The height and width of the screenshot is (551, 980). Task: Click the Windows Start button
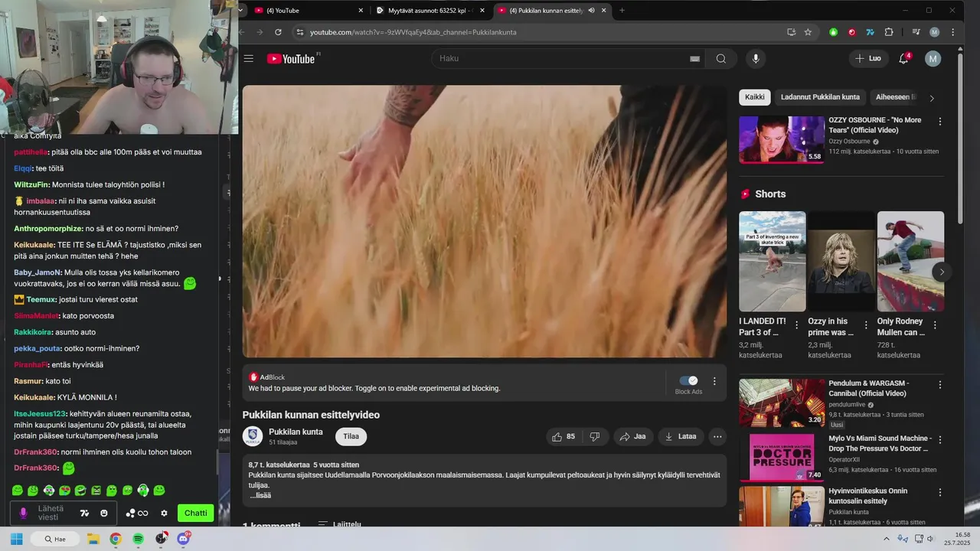click(16, 539)
